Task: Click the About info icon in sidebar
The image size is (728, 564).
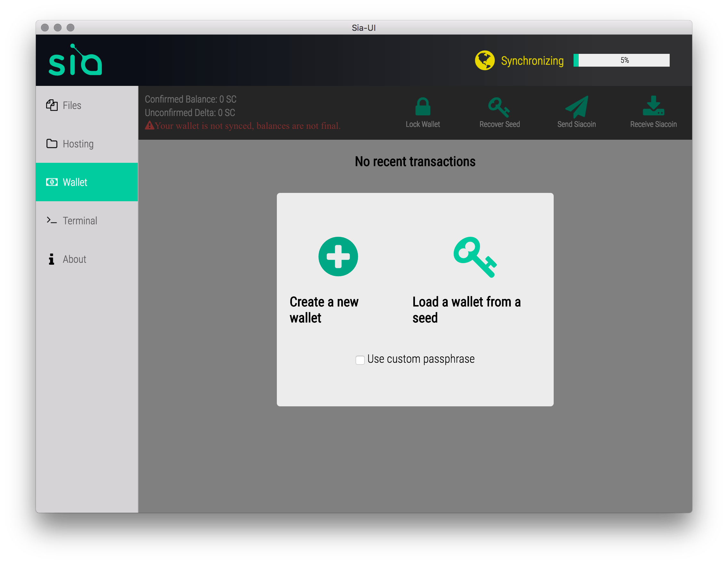Action: tap(51, 259)
